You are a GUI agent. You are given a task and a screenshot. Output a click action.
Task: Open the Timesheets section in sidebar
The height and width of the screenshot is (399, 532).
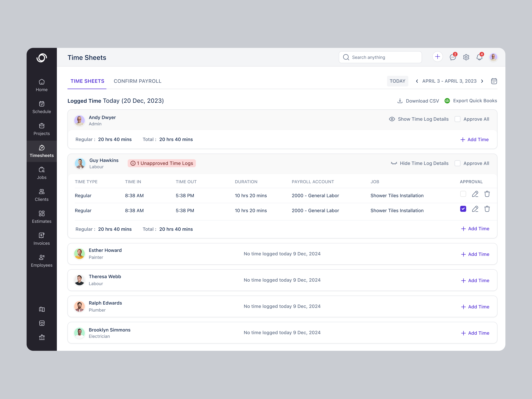(42, 151)
